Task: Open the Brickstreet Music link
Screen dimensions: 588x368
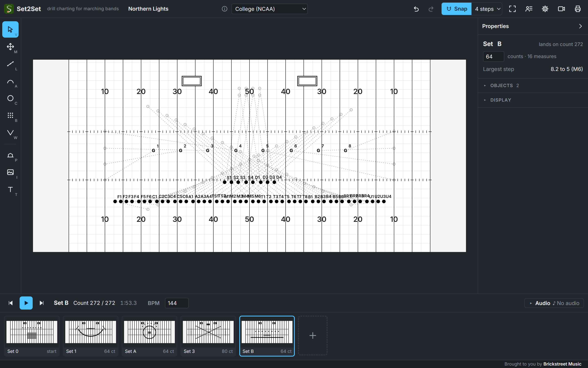Action: tap(562, 364)
